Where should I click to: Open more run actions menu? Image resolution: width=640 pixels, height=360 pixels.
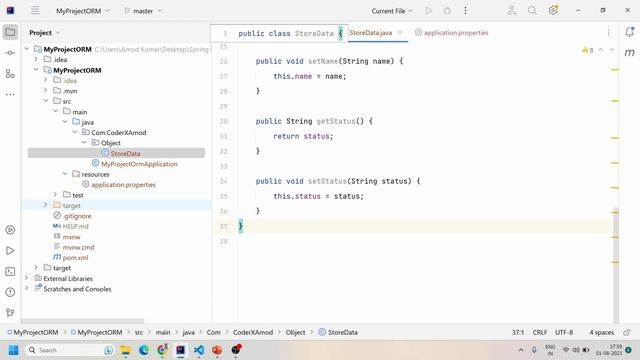(465, 11)
